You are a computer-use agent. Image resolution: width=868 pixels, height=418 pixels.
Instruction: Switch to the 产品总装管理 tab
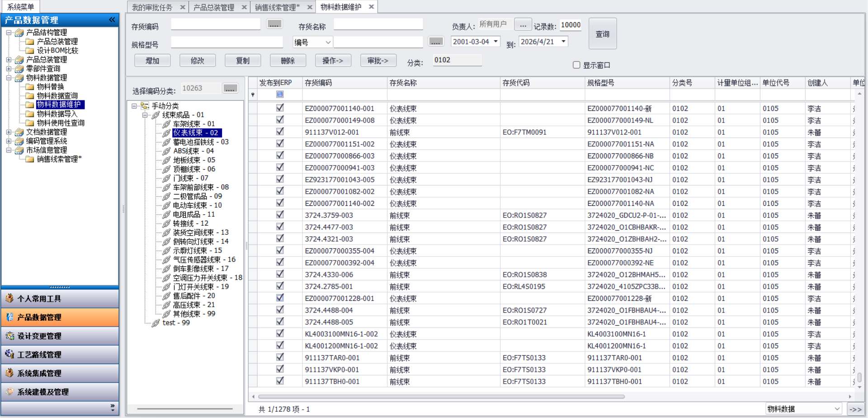tap(213, 7)
